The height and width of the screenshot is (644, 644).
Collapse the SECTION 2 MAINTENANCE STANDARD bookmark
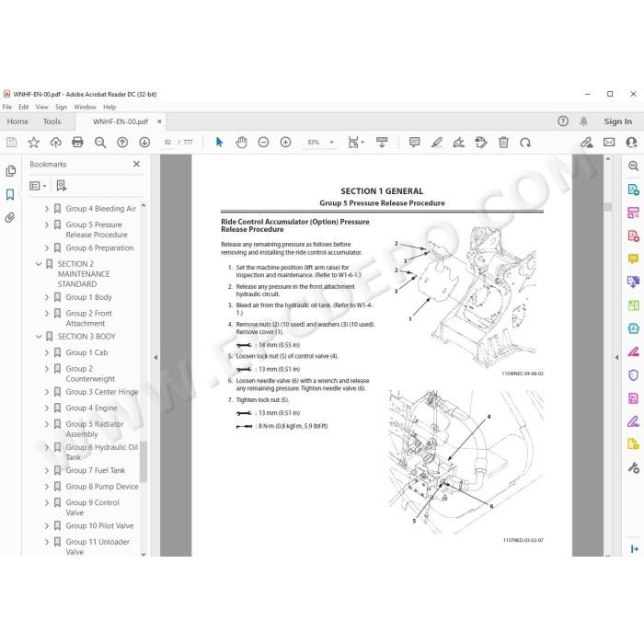click(39, 264)
